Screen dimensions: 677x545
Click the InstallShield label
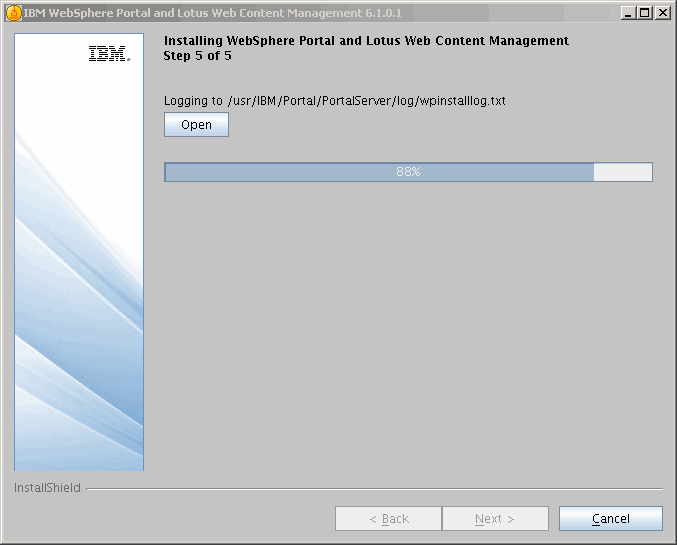click(47, 489)
